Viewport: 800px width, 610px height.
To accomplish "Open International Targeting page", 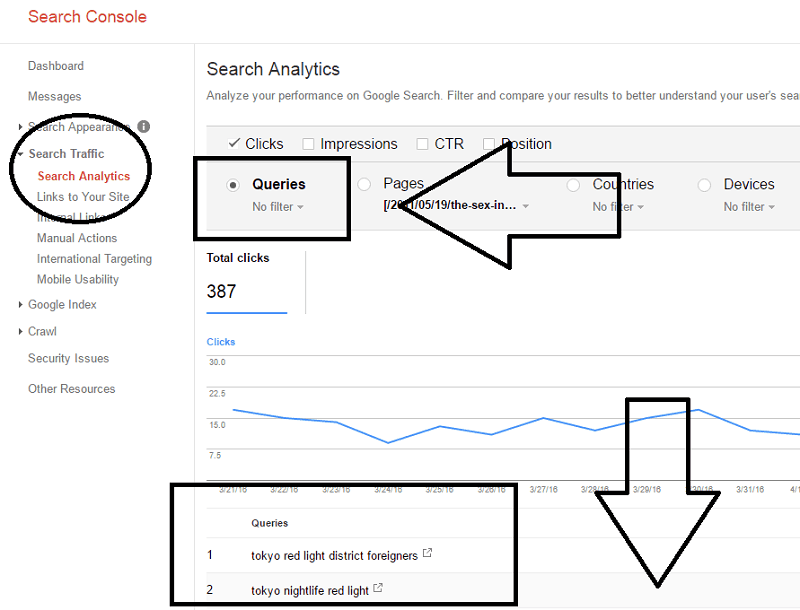I will coord(94,259).
